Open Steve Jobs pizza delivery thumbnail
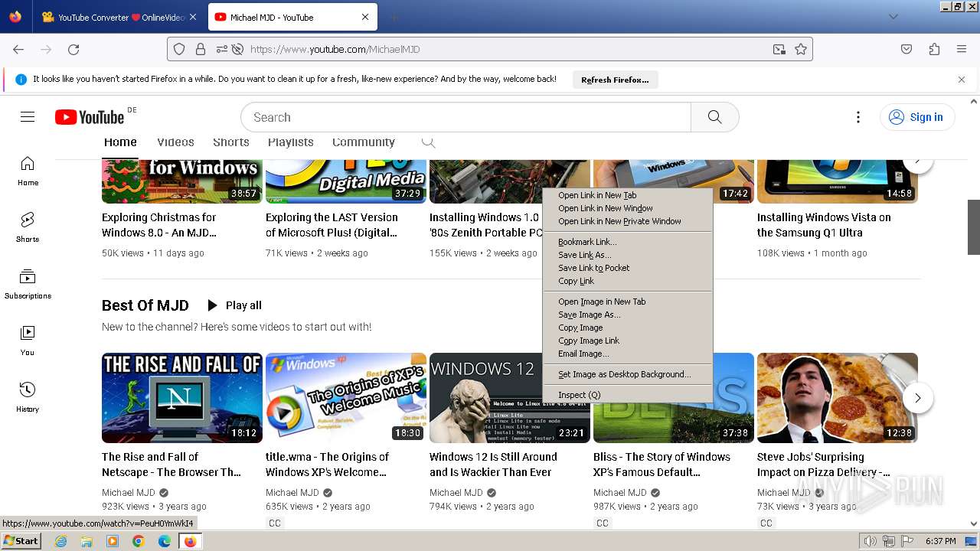 pos(838,398)
